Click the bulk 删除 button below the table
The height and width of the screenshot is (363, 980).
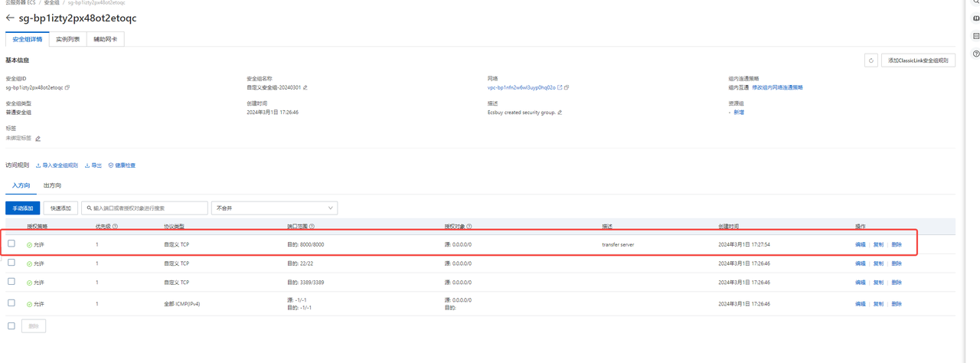coord(34,326)
